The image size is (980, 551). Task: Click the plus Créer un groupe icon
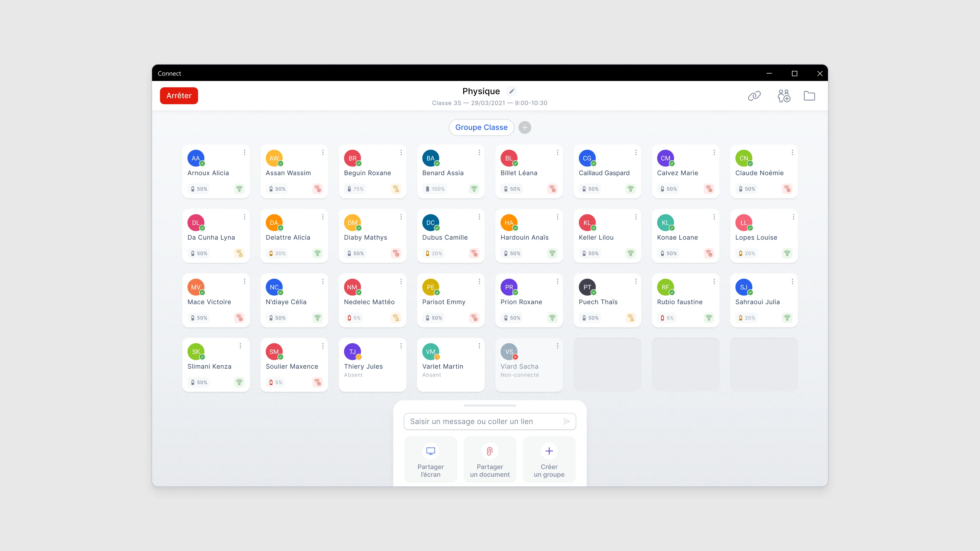click(549, 451)
